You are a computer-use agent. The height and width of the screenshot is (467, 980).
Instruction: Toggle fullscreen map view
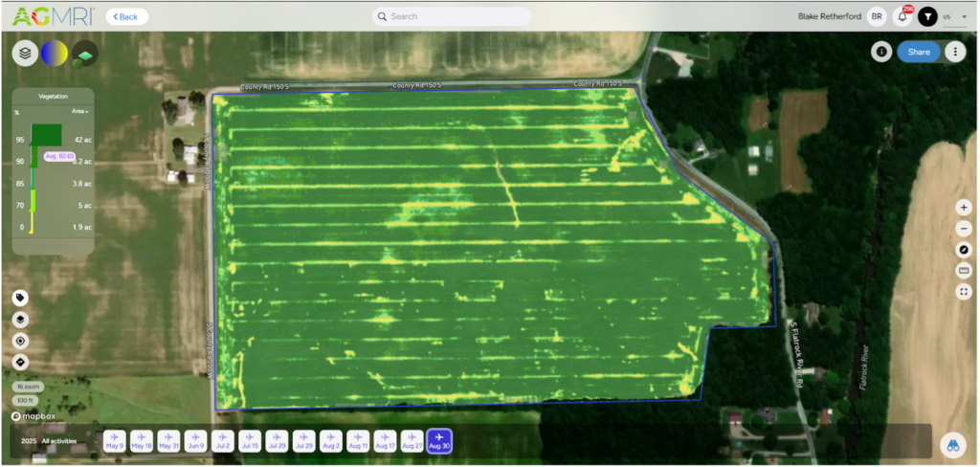964,292
